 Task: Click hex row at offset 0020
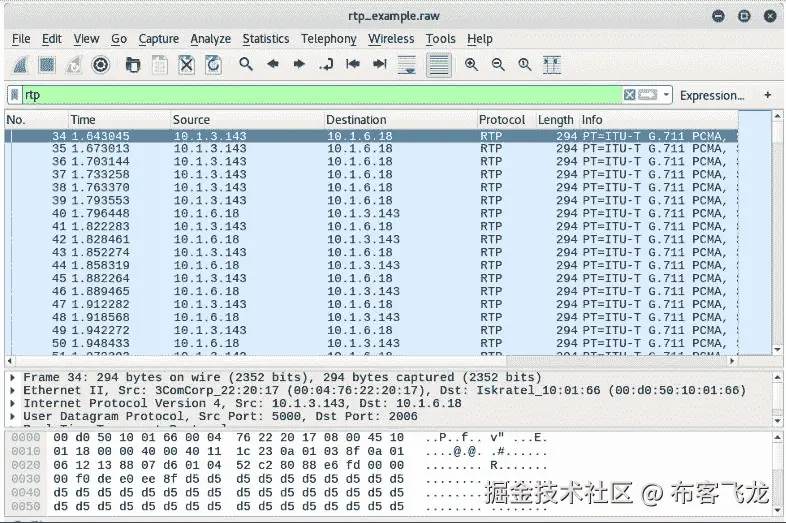279,465
